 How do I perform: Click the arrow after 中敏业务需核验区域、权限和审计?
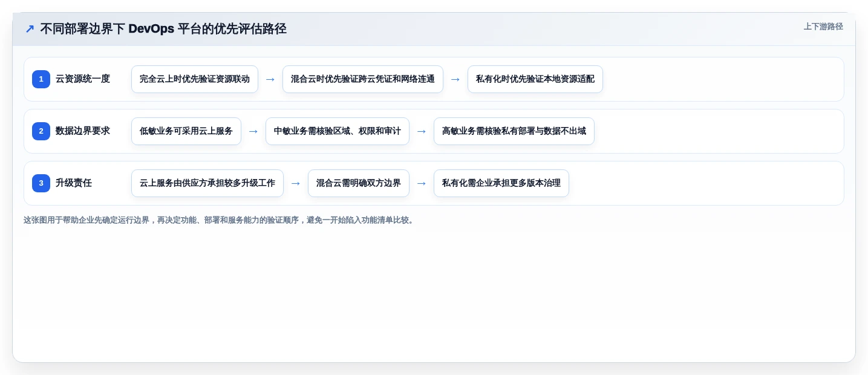[422, 131]
